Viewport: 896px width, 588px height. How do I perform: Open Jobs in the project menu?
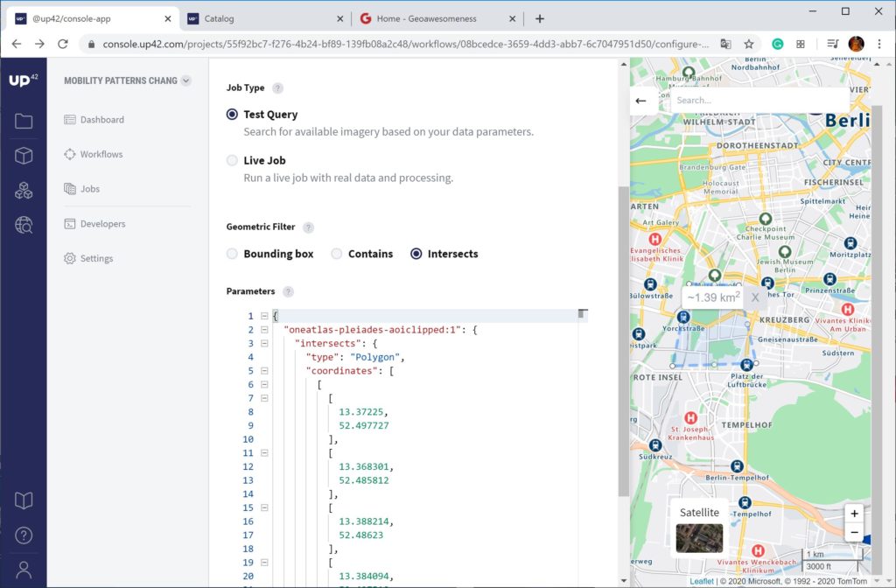coord(90,189)
